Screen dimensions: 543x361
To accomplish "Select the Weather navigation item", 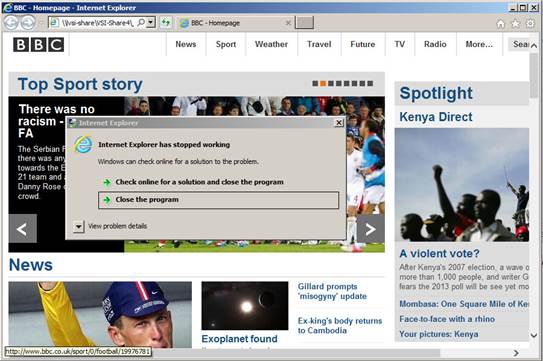I will 272,44.
